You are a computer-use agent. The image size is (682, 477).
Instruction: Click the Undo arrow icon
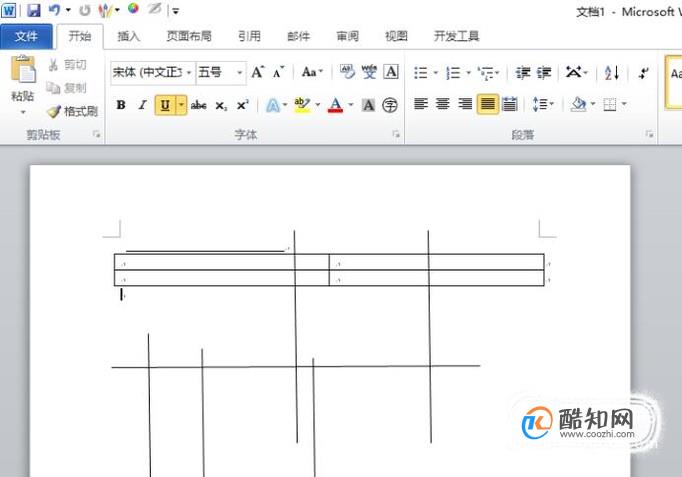tap(54, 10)
